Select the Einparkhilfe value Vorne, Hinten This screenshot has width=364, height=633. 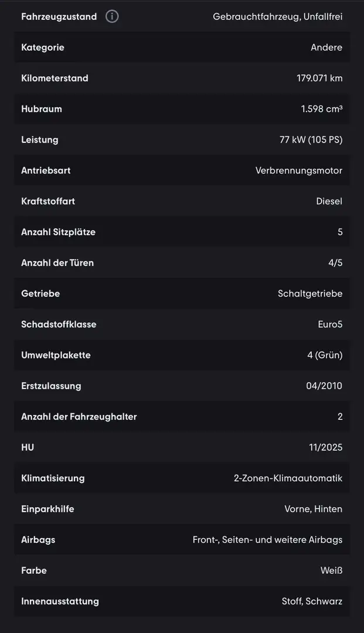point(313,509)
